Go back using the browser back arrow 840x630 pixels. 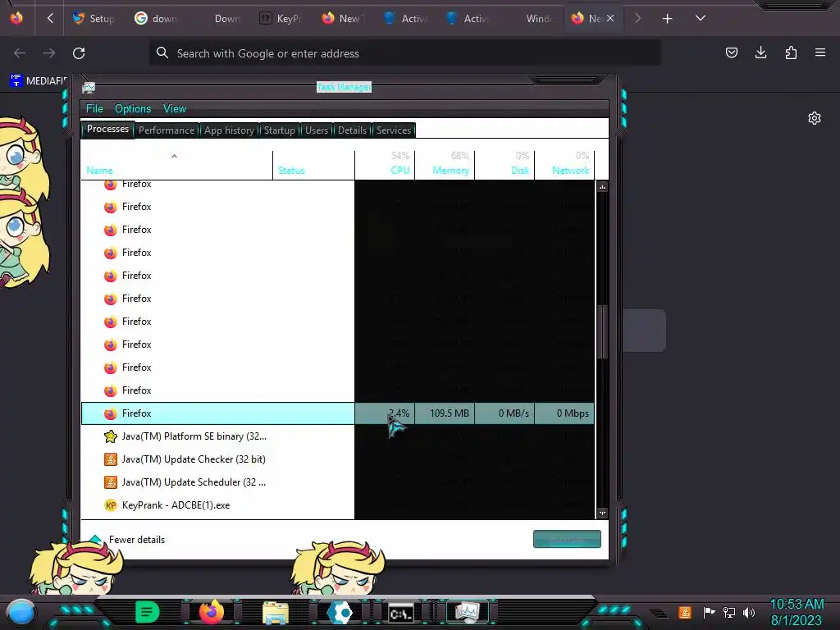pos(20,53)
